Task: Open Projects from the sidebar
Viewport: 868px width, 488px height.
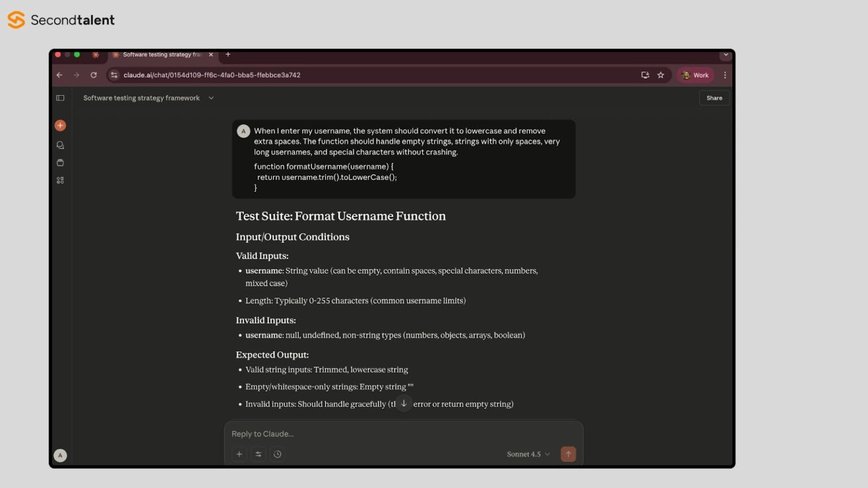Action: click(x=60, y=163)
